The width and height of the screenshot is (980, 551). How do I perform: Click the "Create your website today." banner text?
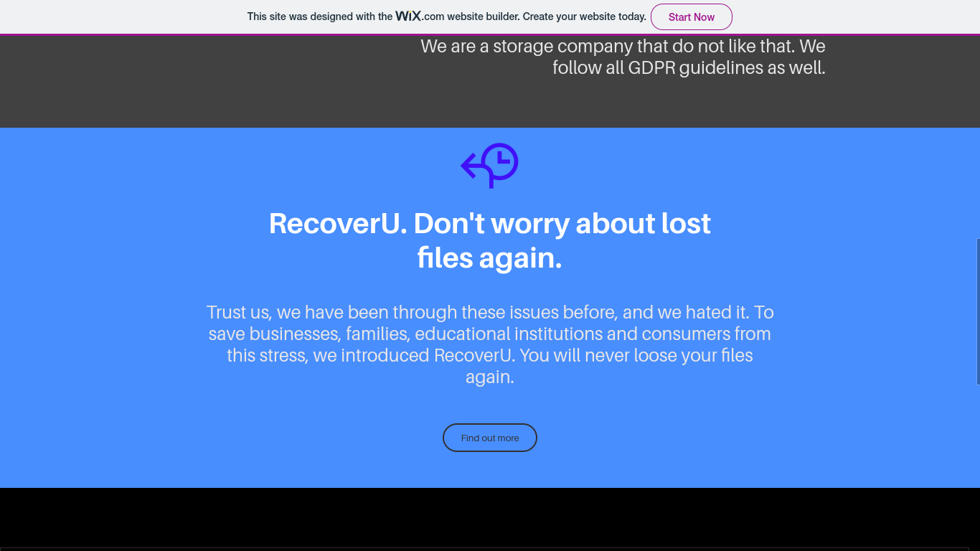[585, 17]
